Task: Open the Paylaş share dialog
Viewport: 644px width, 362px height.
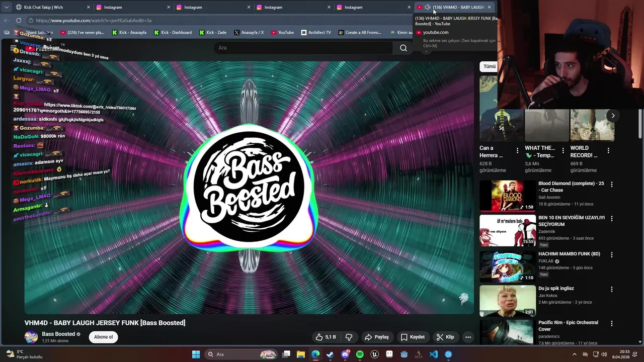Action: coord(376,337)
